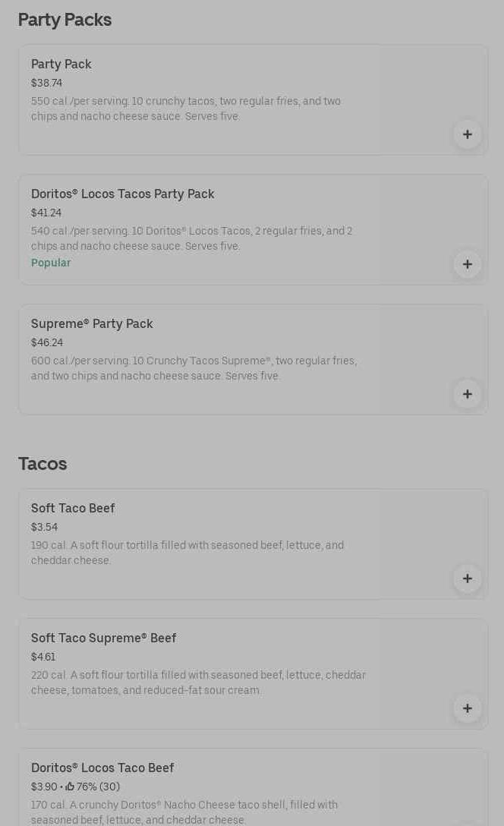
Task: Add Party Pack with its plus button
Action: click(468, 134)
